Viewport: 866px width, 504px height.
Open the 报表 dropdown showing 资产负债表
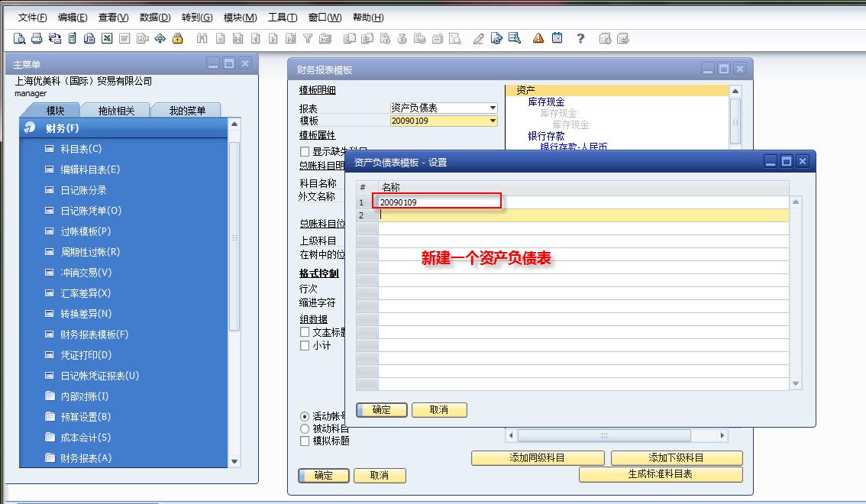(493, 108)
